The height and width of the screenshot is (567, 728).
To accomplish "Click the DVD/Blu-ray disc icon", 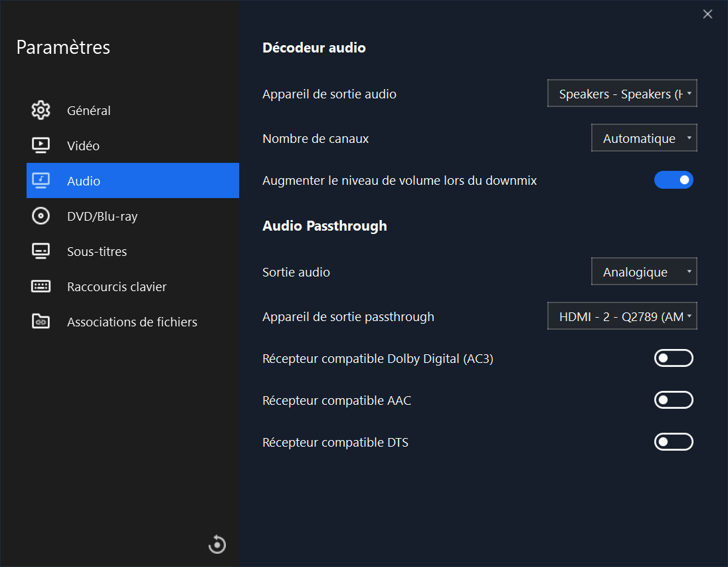I will [x=41, y=216].
